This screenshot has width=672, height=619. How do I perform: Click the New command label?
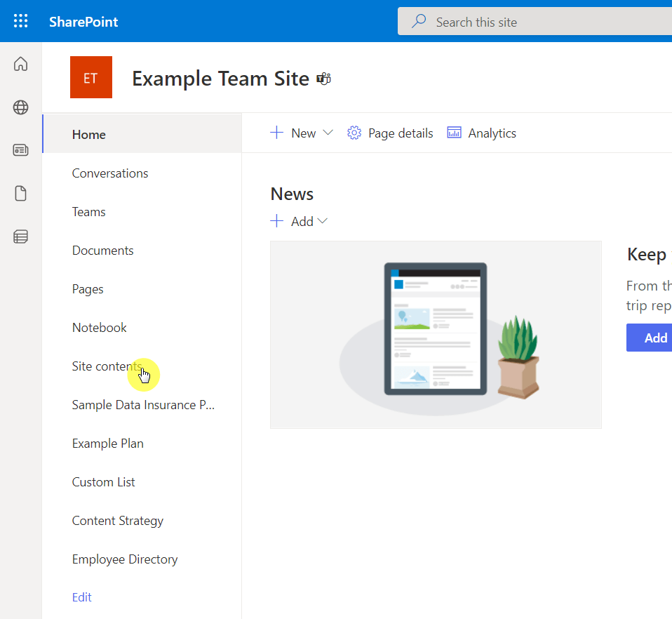[304, 133]
